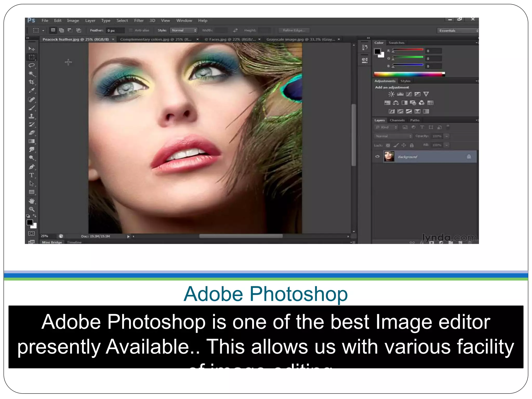Swap width and height values
The height and width of the screenshot is (399, 532).
point(235,30)
